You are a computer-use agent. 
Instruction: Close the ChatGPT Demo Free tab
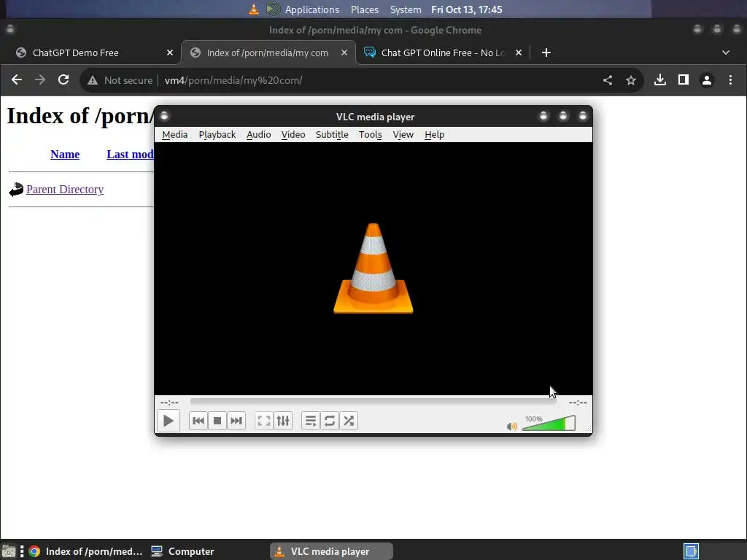[169, 52]
